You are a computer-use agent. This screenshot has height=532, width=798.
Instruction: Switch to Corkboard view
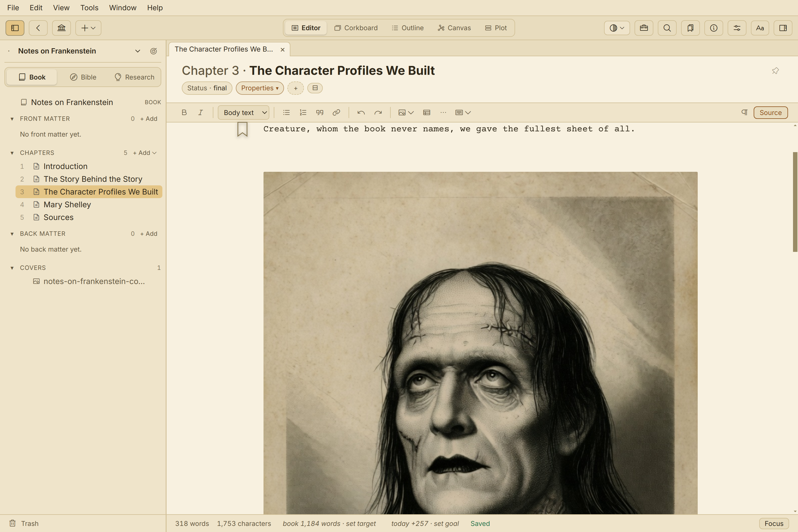coord(356,28)
